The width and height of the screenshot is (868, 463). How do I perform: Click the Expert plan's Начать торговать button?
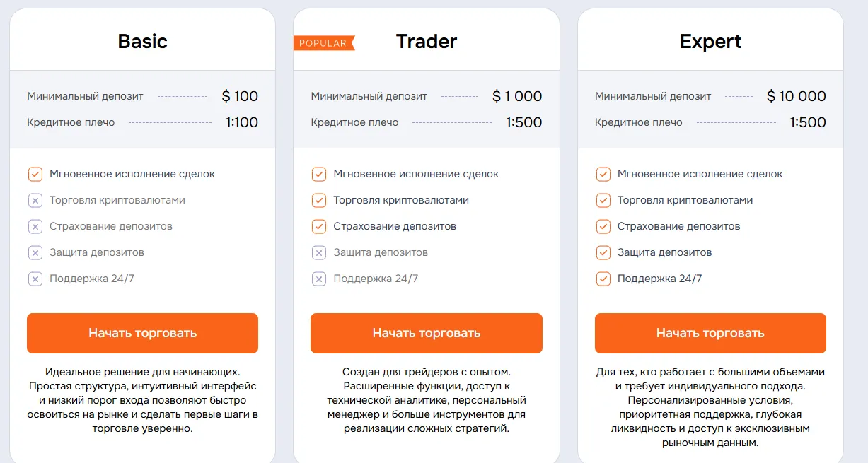click(710, 333)
